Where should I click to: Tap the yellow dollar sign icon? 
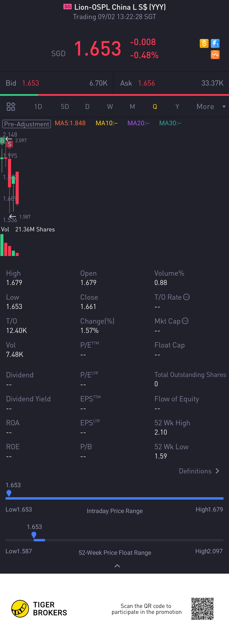(x=204, y=43)
